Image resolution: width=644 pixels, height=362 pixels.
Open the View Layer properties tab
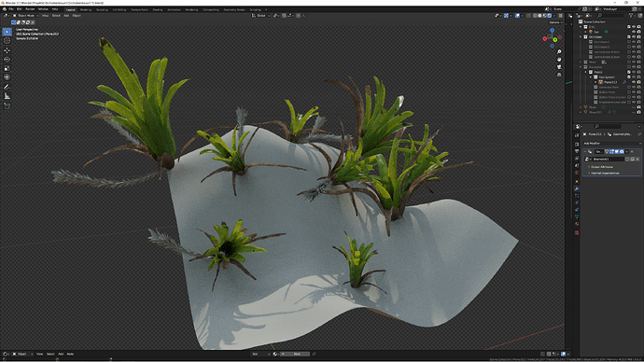pyautogui.click(x=577, y=159)
